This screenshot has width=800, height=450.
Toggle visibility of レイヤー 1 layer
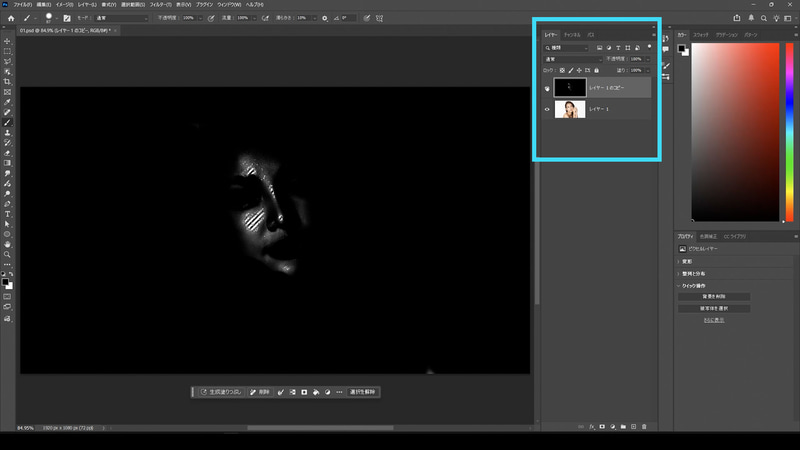pyautogui.click(x=546, y=110)
